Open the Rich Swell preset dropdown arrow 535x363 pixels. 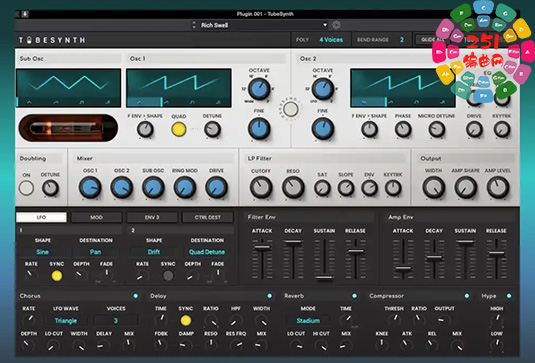coord(325,25)
